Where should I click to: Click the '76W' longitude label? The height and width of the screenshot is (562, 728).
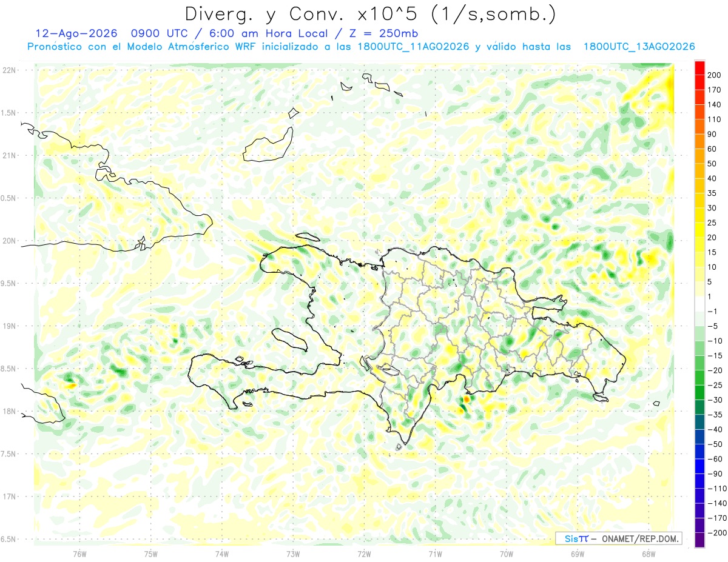(x=79, y=554)
